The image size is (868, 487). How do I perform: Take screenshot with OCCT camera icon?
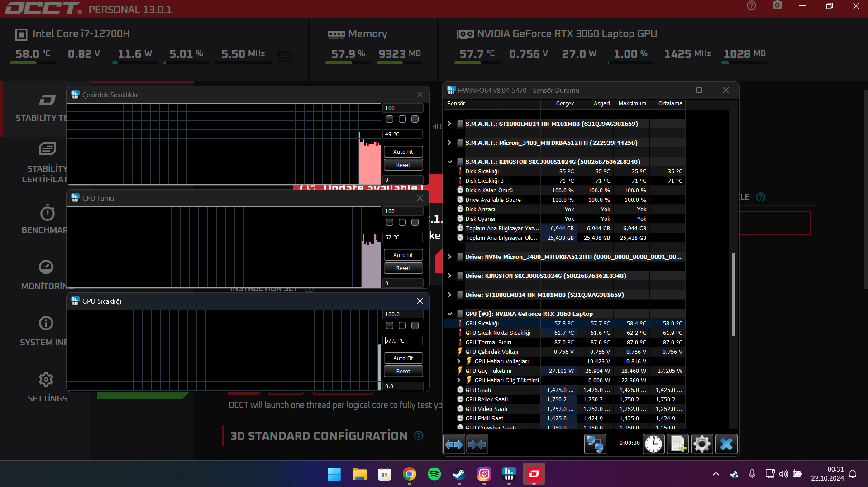tap(777, 5)
